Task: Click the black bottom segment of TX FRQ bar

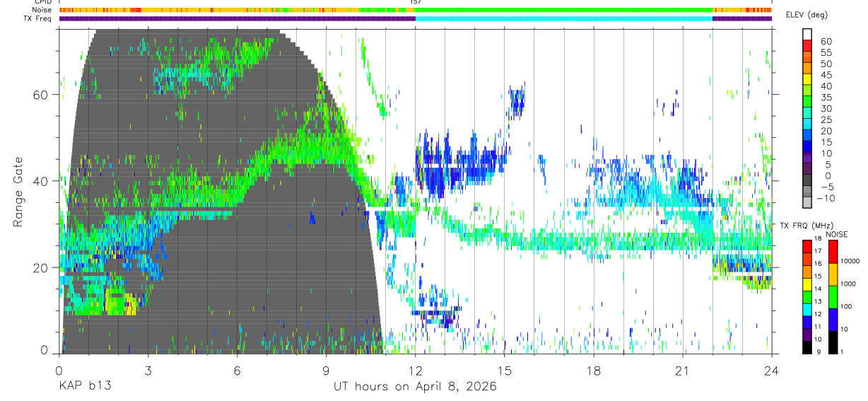Action: pos(807,347)
